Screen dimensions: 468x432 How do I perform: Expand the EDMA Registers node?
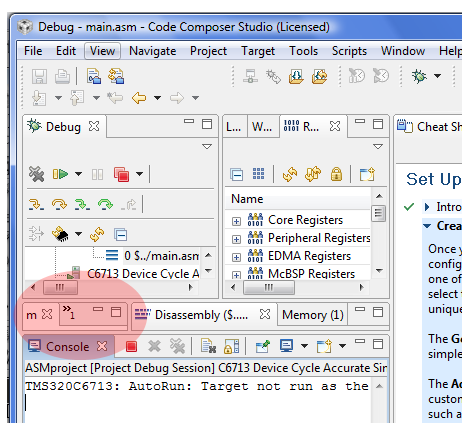[236, 257]
